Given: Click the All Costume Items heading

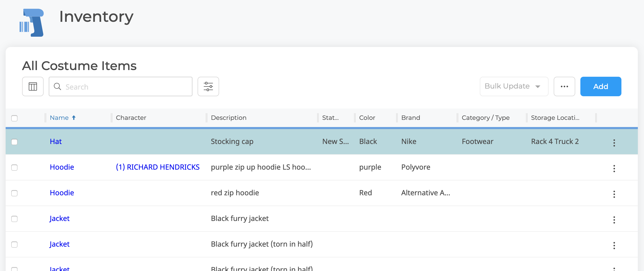Looking at the screenshot, I should [79, 66].
